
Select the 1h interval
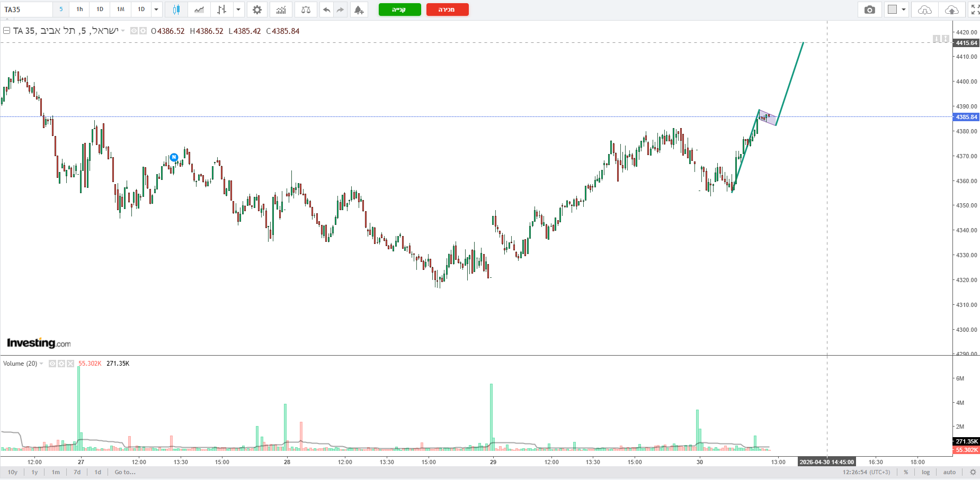tap(79, 10)
